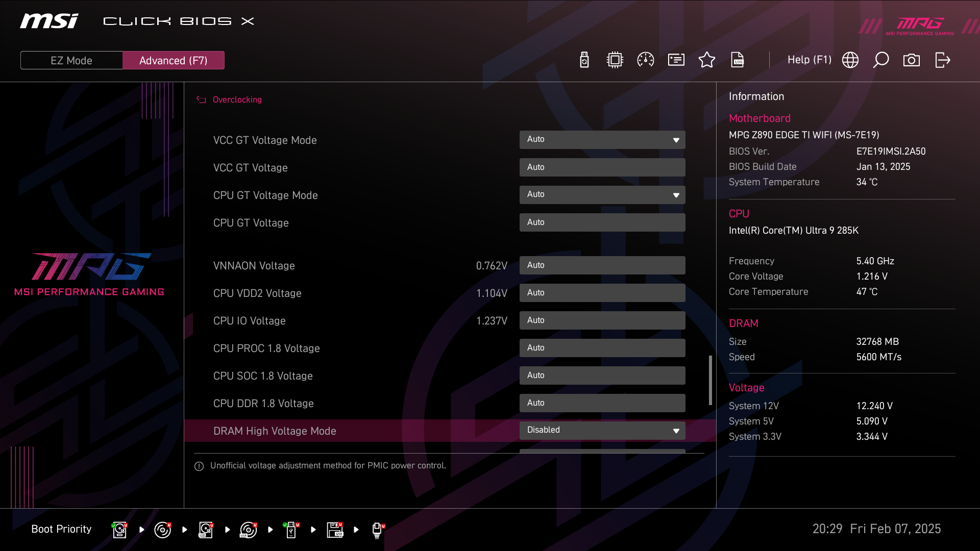Open the speedometer hardware monitor icon
This screenshot has height=551, width=980.
click(646, 60)
